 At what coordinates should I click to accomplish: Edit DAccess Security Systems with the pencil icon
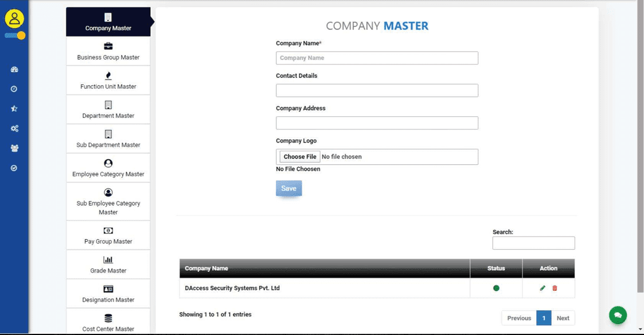click(542, 288)
